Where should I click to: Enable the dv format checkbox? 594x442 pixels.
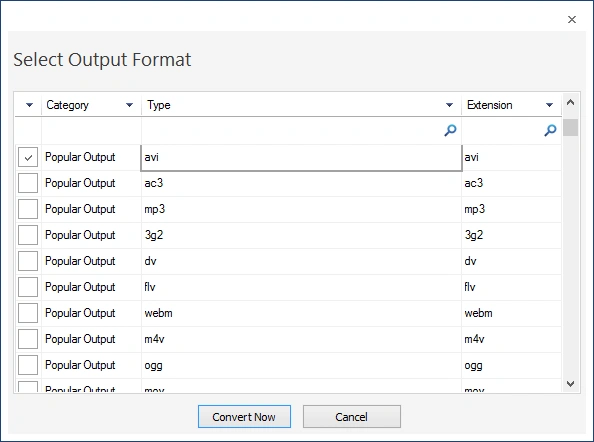(28, 261)
